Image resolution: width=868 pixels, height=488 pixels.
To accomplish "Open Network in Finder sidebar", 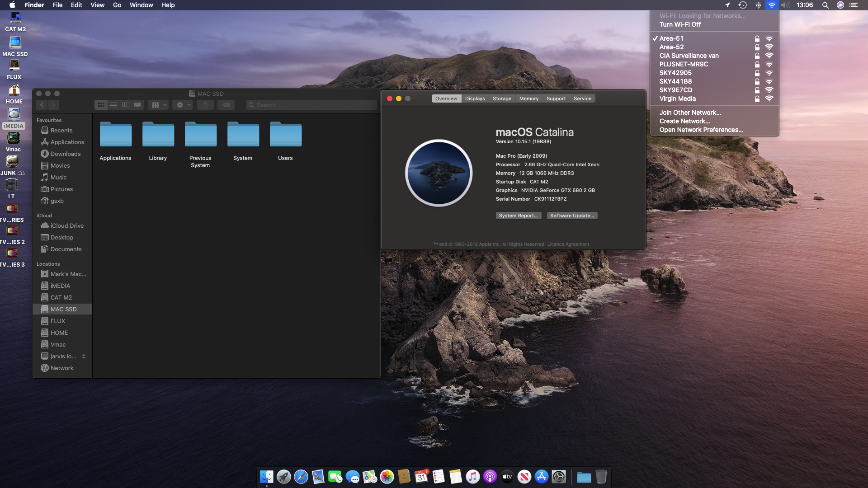I will [x=62, y=368].
